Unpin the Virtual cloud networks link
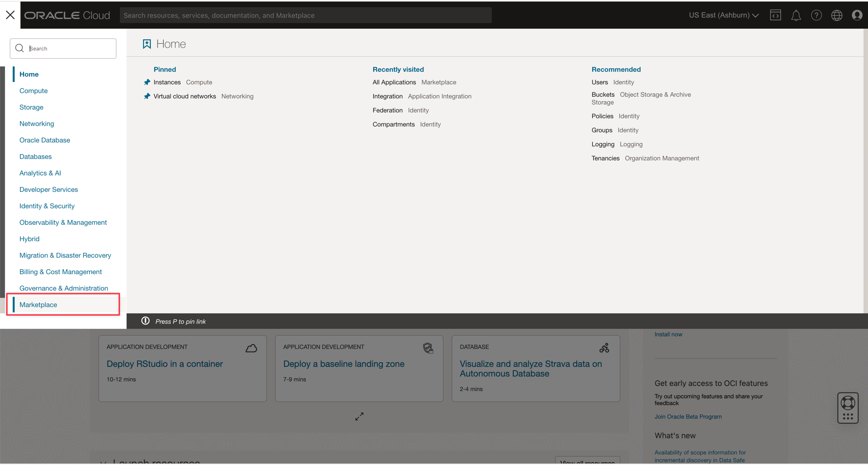This screenshot has width=868, height=465. point(147,96)
